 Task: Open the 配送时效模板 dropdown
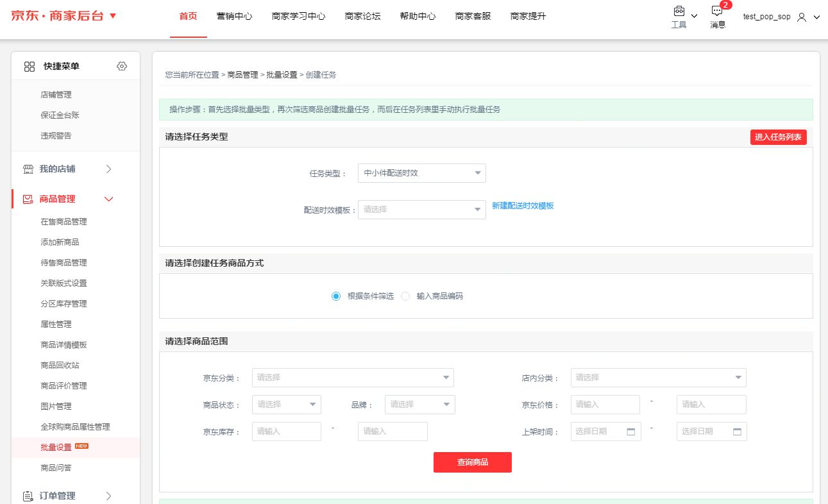pyautogui.click(x=422, y=209)
